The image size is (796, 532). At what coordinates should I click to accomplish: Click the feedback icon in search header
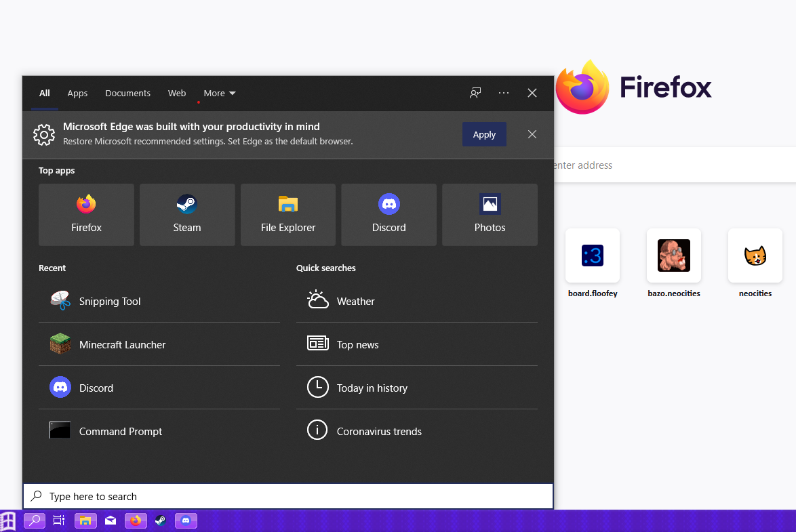475,93
